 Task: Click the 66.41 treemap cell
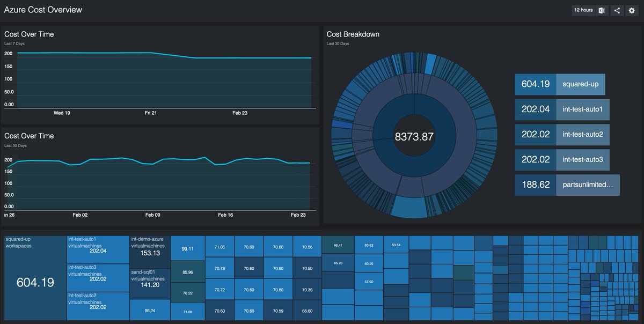pos(338,245)
